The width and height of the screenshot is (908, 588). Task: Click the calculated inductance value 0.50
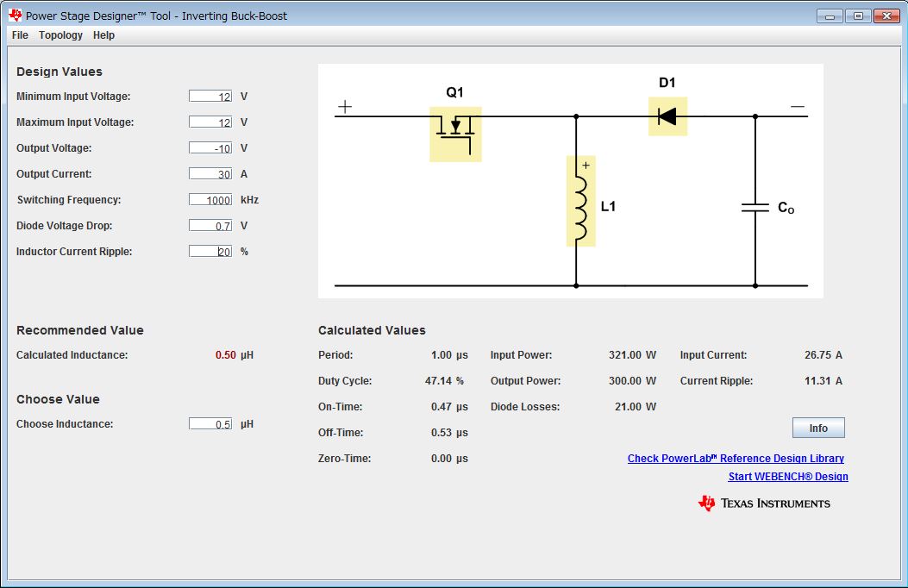pyautogui.click(x=225, y=354)
